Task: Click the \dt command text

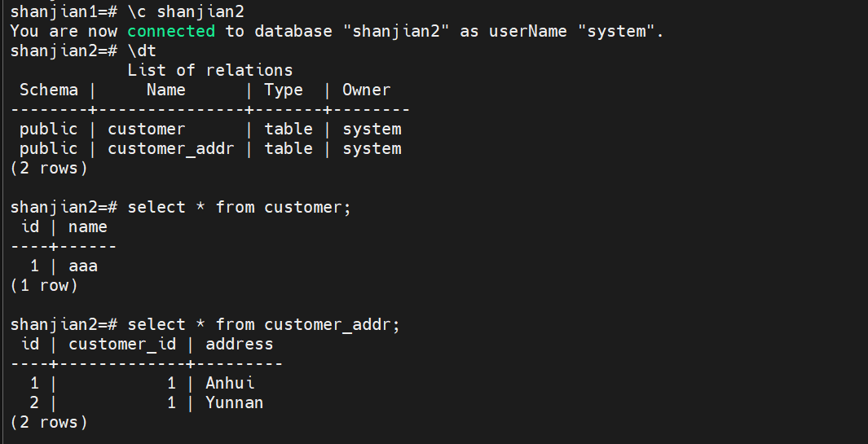Action: (142, 51)
